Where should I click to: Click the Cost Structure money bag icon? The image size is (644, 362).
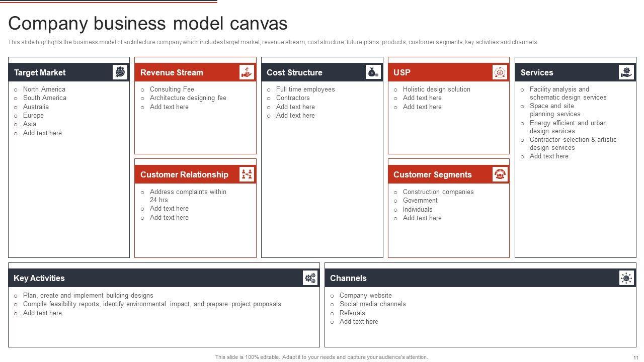click(373, 72)
